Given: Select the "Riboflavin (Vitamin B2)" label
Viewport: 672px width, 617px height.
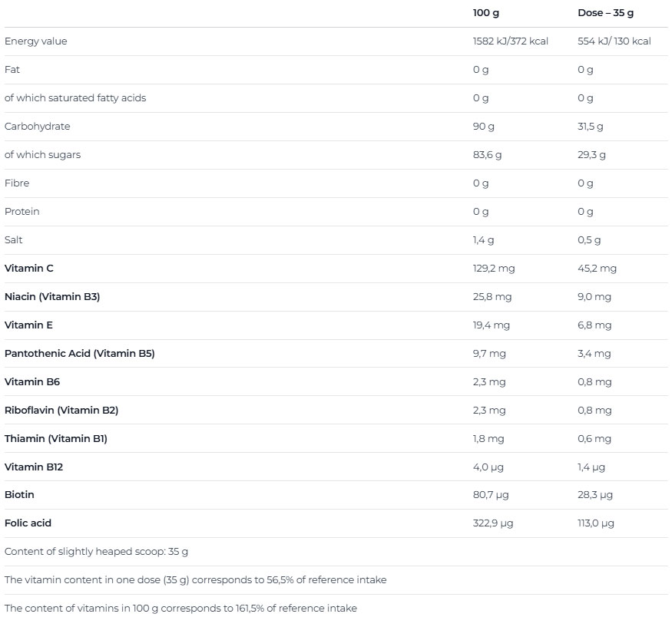Looking at the screenshot, I should tap(61, 411).
